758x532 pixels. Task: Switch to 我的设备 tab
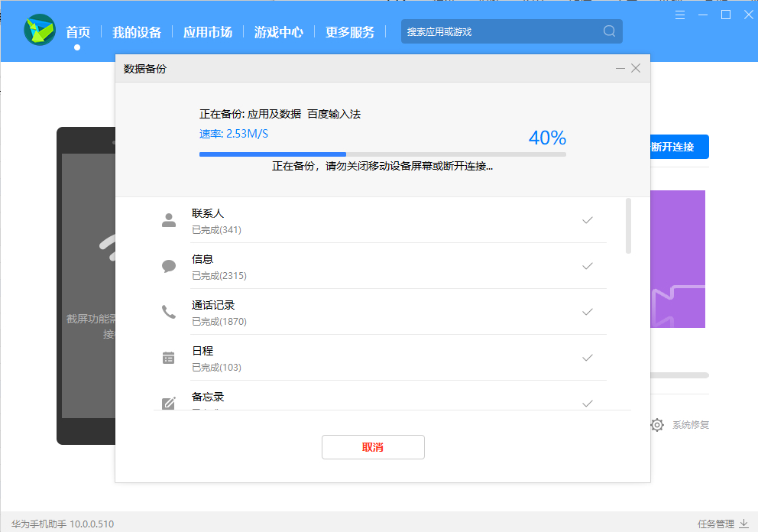(x=137, y=32)
